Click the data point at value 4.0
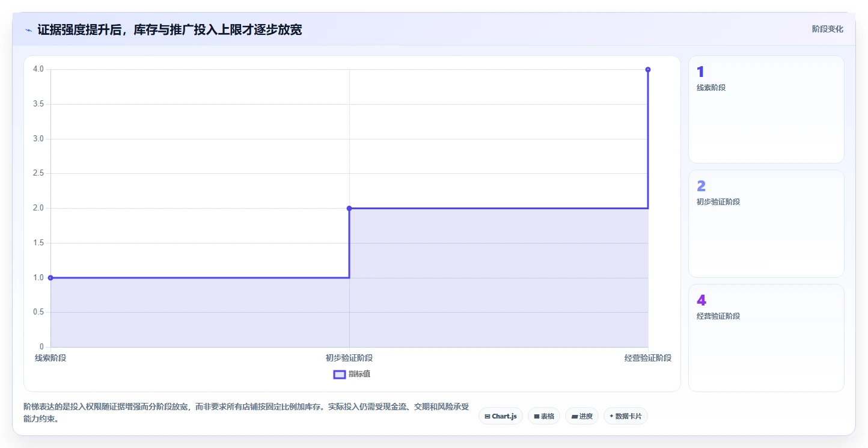 click(648, 70)
